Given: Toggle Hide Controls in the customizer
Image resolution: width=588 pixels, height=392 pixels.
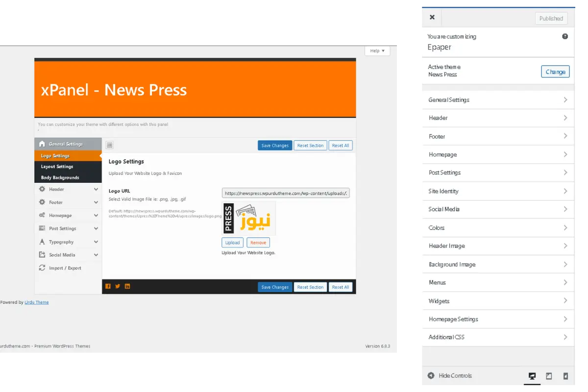Looking at the screenshot, I should [x=449, y=376].
